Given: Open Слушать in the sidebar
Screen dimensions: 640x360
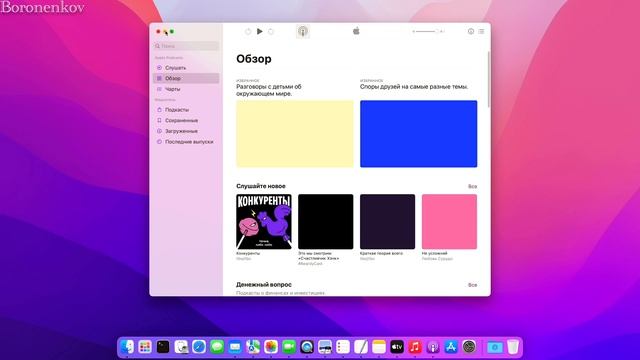Looking at the screenshot, I should coord(186,68).
